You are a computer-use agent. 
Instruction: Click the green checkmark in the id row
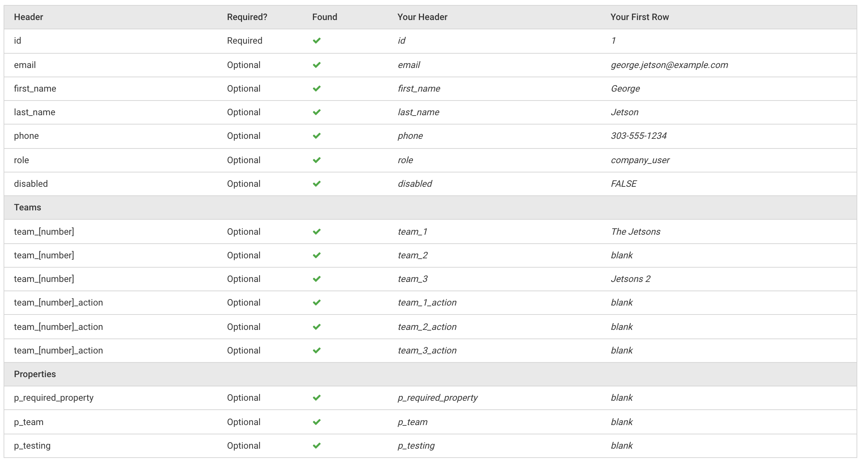[x=317, y=41]
